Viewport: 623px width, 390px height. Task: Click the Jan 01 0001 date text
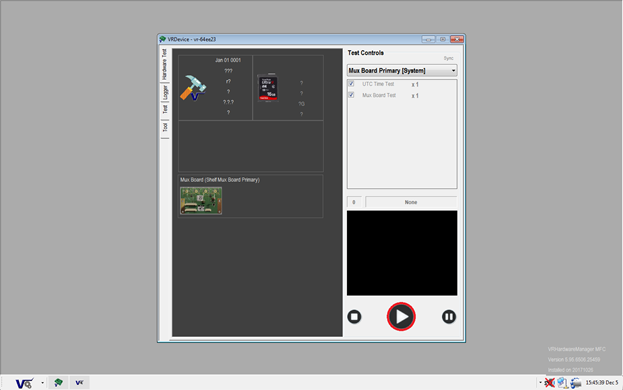point(228,60)
